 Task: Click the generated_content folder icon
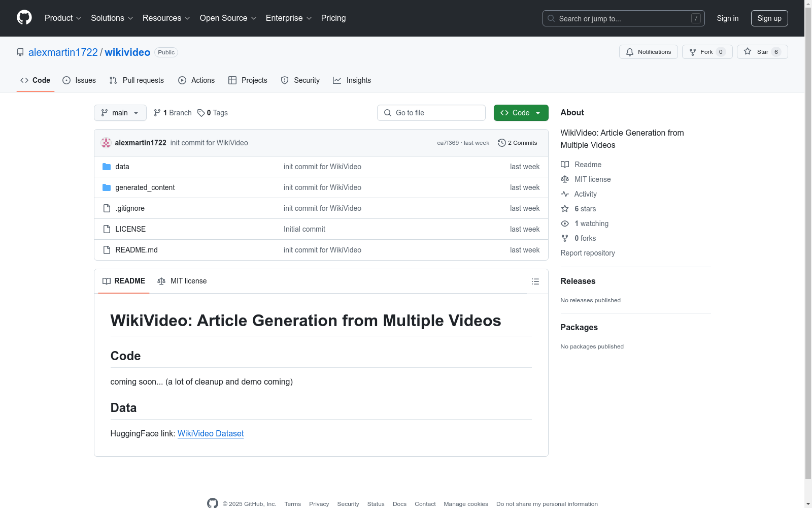click(x=107, y=187)
